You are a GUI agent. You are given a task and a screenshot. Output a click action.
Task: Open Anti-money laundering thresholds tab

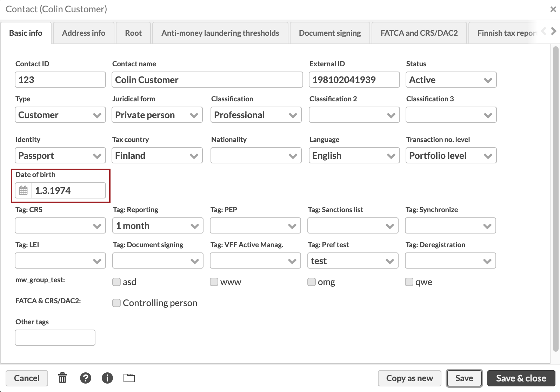(220, 33)
